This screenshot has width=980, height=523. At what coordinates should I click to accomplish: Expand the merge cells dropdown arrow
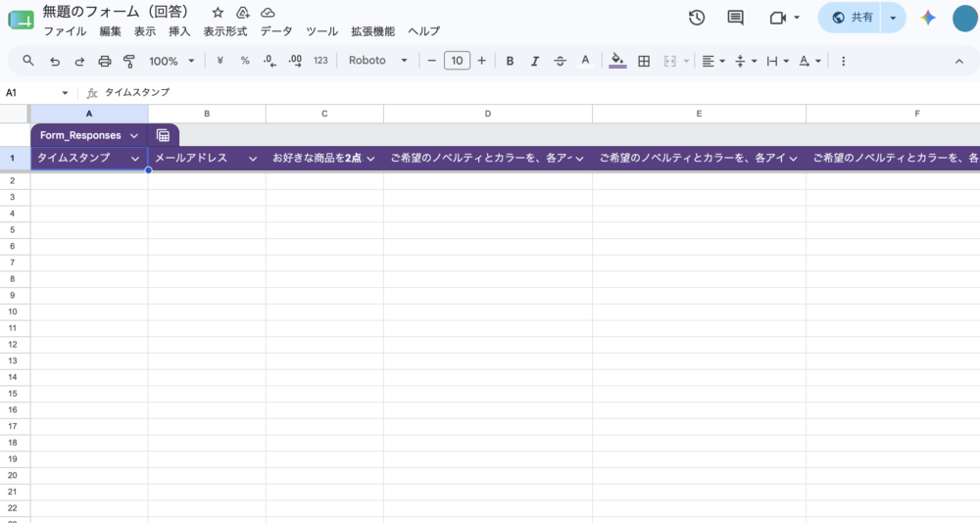[686, 61]
